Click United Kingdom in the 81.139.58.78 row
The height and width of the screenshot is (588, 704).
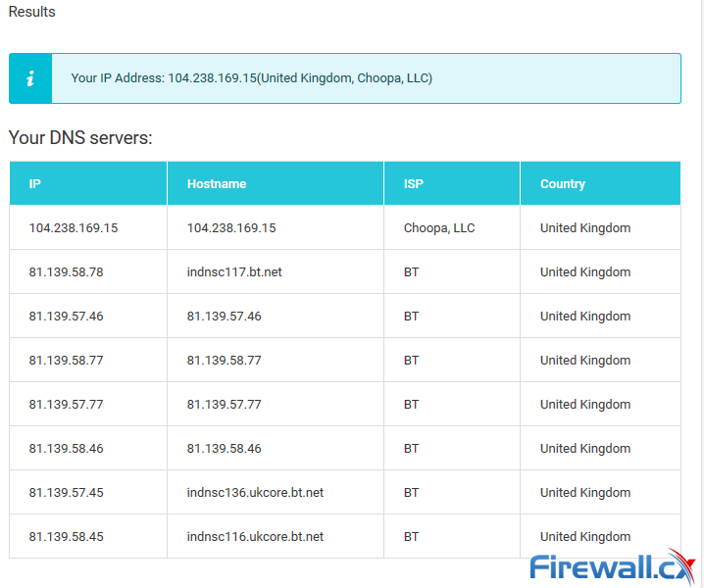tap(585, 272)
